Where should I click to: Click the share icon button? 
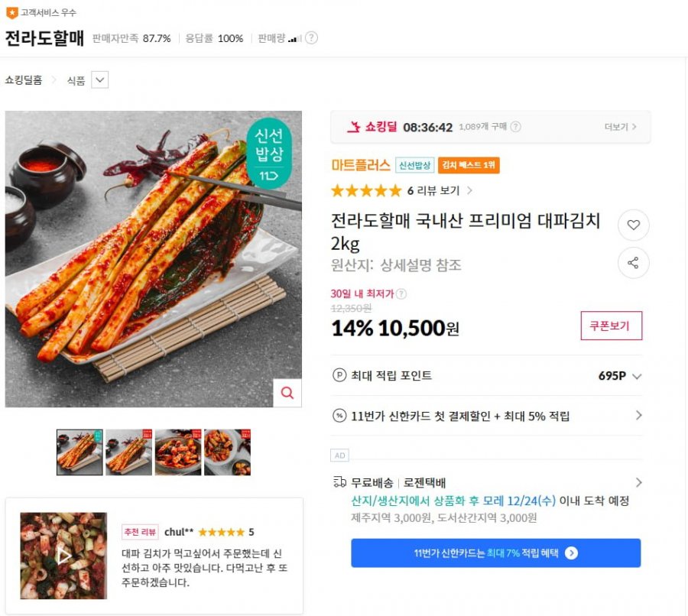click(633, 263)
